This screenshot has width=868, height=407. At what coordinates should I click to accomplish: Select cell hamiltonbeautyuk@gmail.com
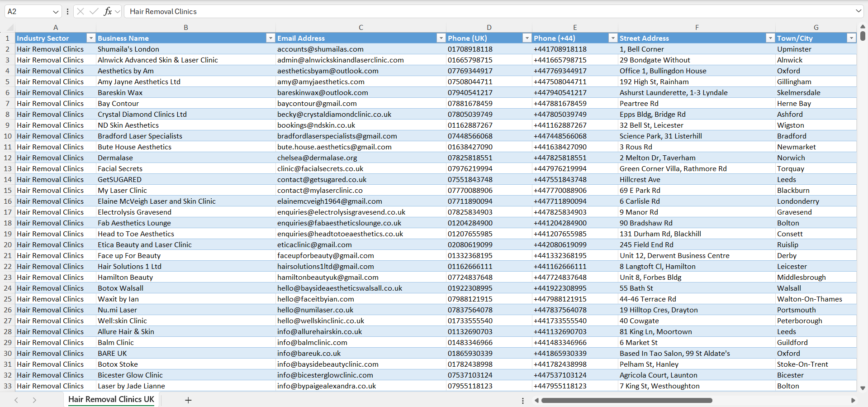pyautogui.click(x=361, y=277)
